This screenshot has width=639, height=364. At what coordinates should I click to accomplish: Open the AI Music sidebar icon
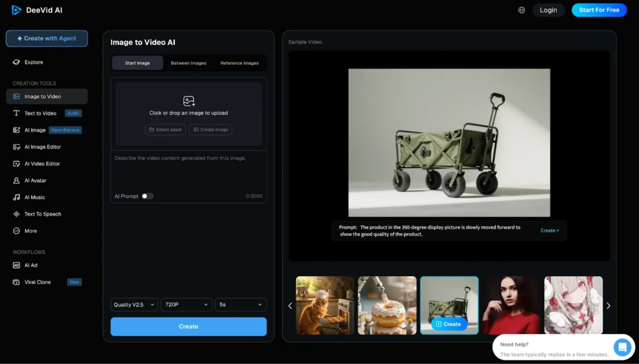(16, 197)
